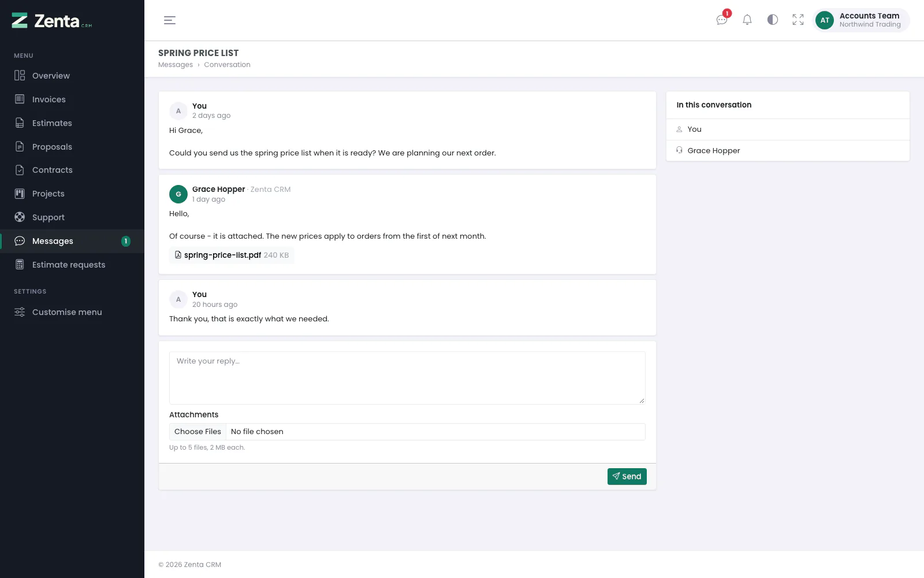The height and width of the screenshot is (578, 924).
Task: Click the '20 hours ago' timestamp
Action: pos(215,305)
